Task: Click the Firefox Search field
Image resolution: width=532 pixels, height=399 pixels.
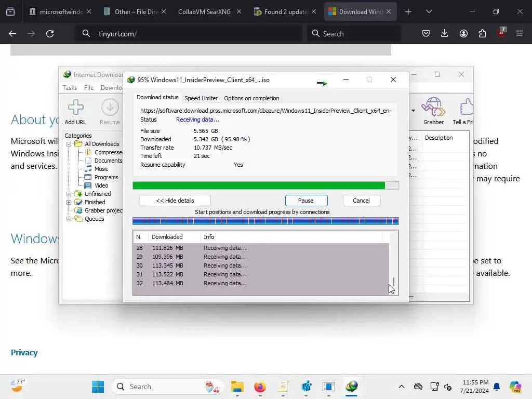Action: click(x=353, y=34)
